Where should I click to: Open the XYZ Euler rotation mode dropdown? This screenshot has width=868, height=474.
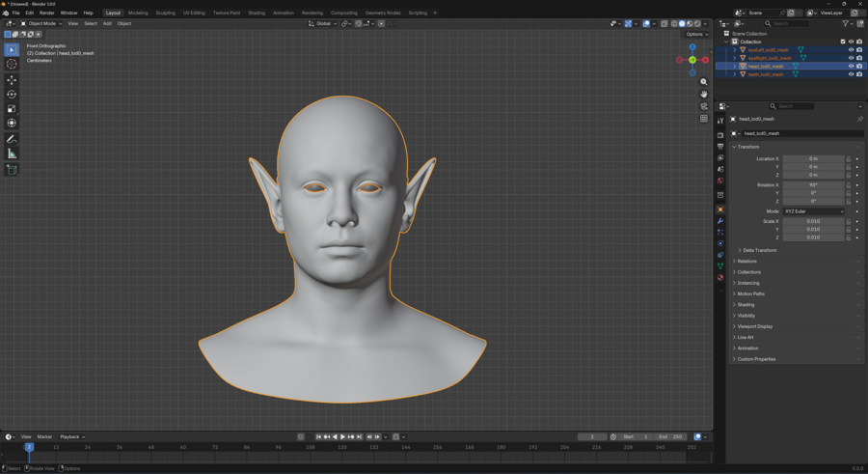pyautogui.click(x=813, y=211)
